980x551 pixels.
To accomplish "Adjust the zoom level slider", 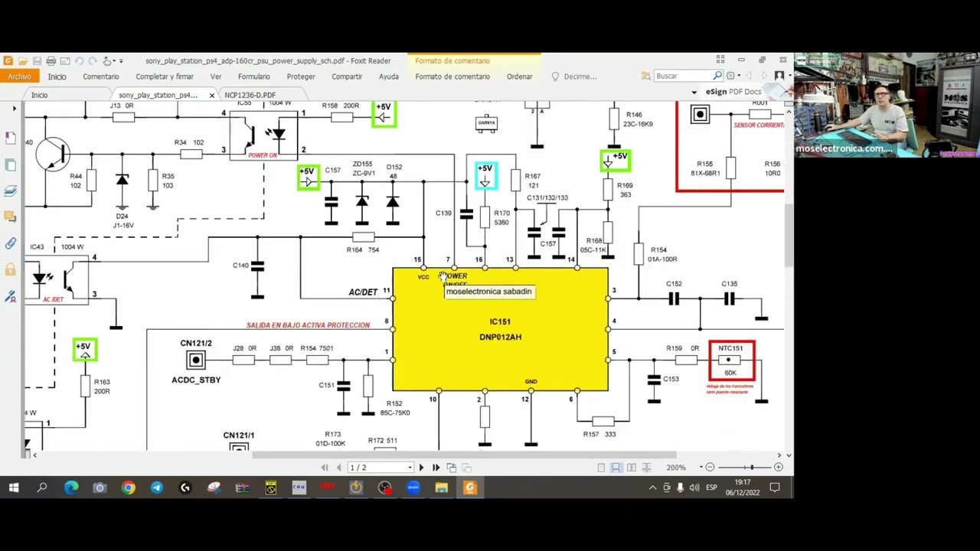I will [751, 467].
